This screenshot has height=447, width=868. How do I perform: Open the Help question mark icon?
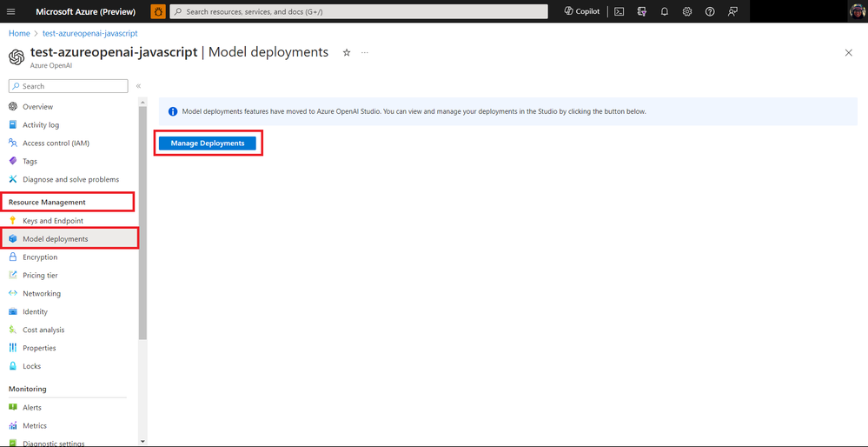point(710,11)
